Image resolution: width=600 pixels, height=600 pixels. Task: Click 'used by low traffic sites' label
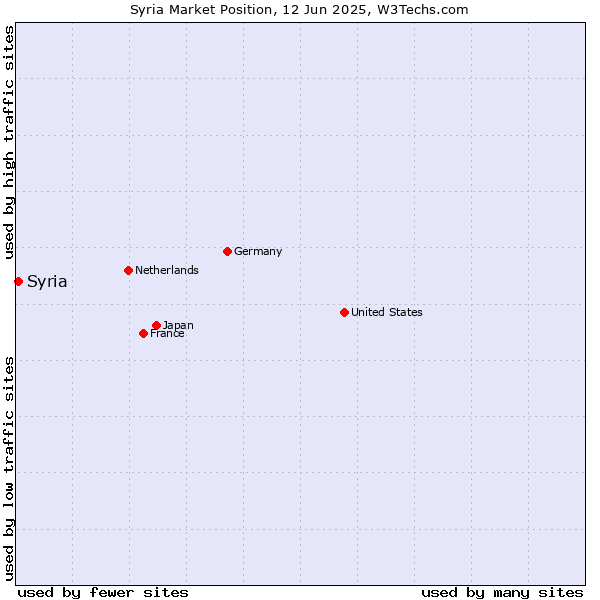9,469
